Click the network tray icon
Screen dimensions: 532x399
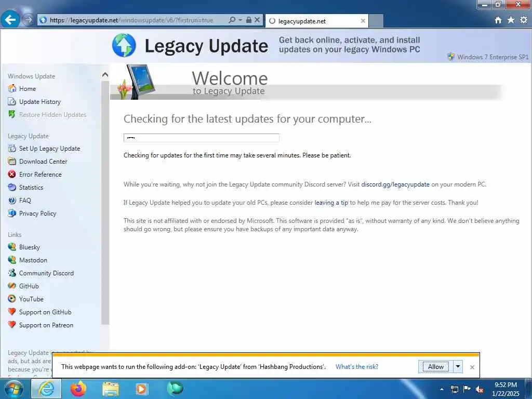point(454,390)
